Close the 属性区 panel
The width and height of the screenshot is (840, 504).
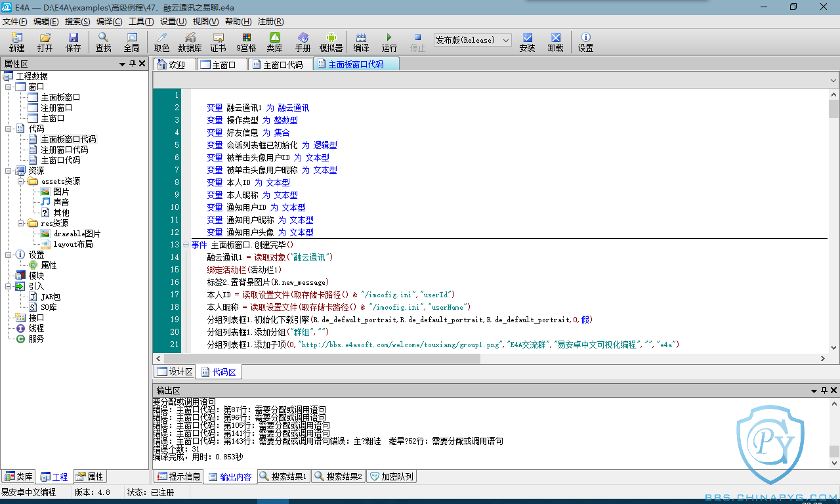coord(142,64)
